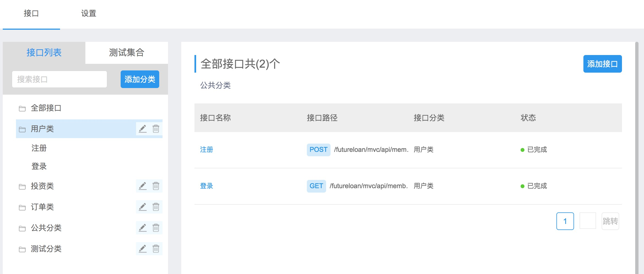Click the 添加接口 button
Image resolution: width=644 pixels, height=274 pixels.
click(602, 64)
